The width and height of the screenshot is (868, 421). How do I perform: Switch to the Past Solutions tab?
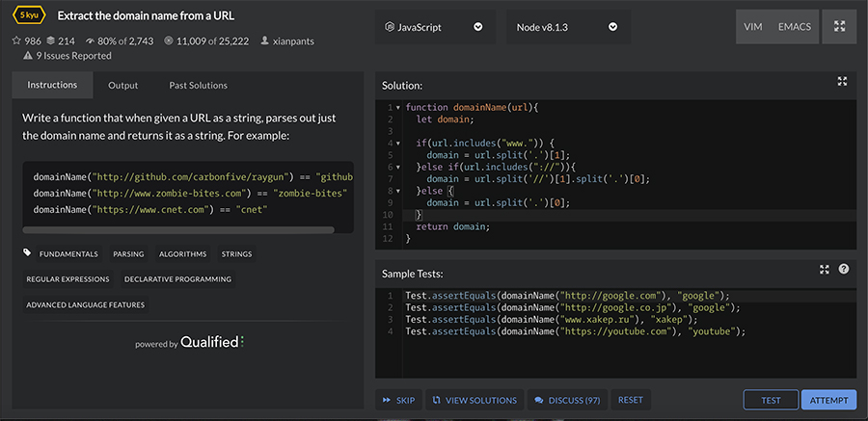(198, 85)
